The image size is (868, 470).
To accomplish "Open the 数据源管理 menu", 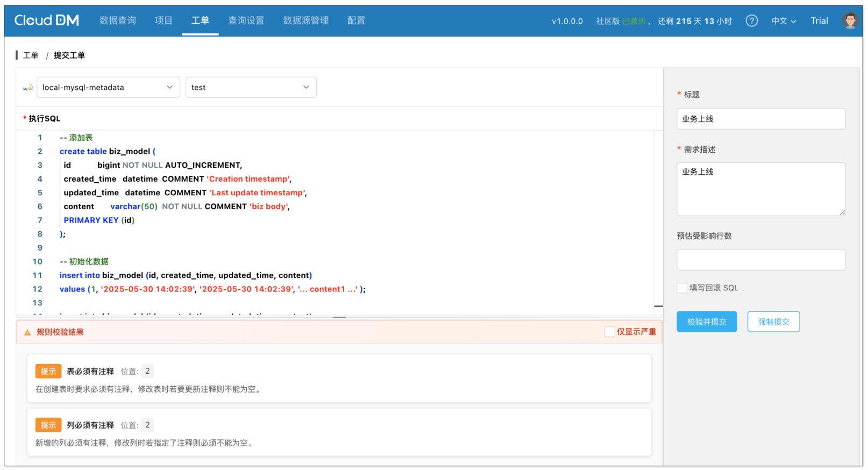I will coord(305,20).
